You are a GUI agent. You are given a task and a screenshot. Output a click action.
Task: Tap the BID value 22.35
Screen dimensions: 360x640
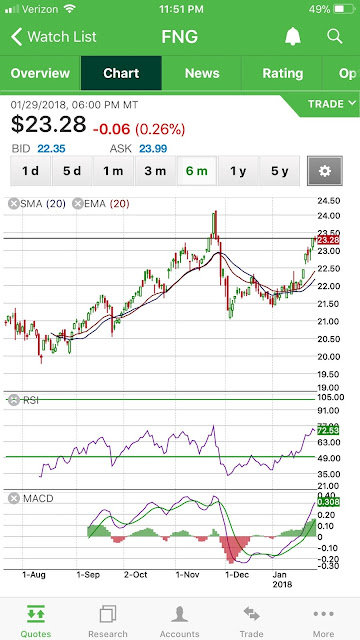coord(51,149)
